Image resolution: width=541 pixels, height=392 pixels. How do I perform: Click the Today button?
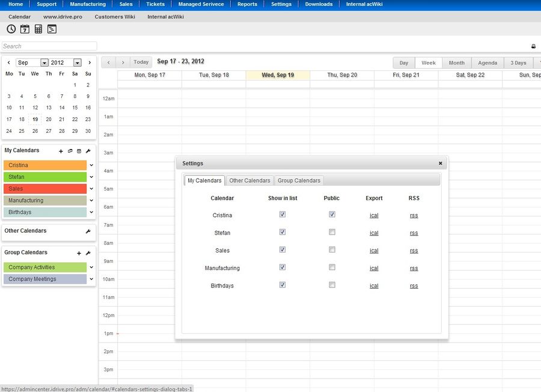click(141, 62)
